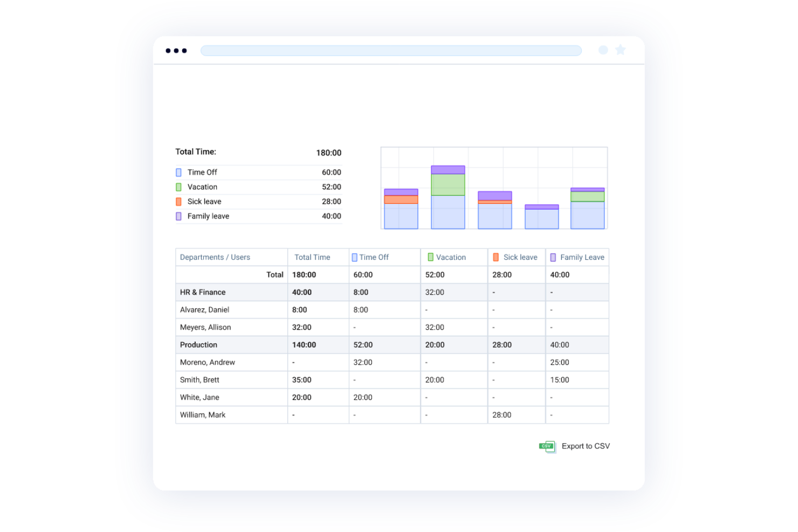Click the green CSV file icon
The width and height of the screenshot is (798, 532).
tap(547, 446)
